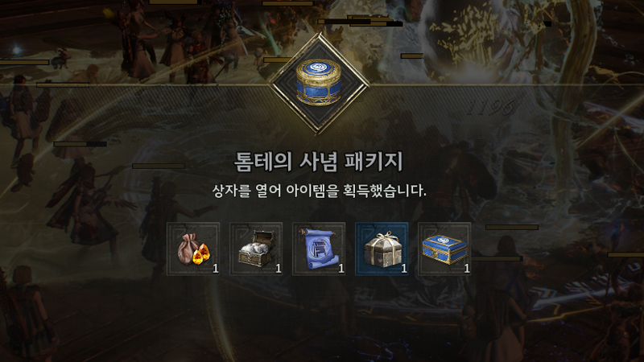644x362 pixels.
Task: Click the glowing blue light orb in background
Action: coord(16,51)
